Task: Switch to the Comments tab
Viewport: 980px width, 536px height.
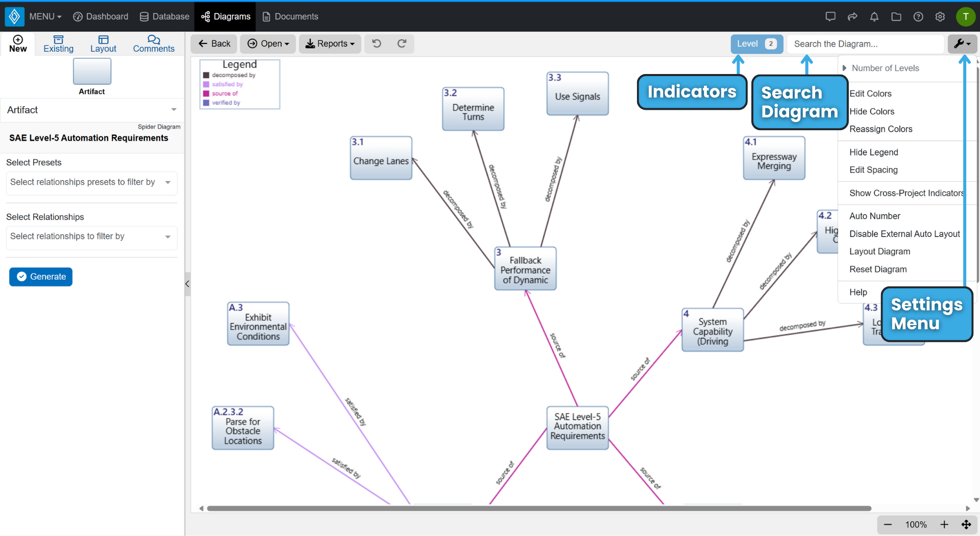Action: click(x=154, y=44)
